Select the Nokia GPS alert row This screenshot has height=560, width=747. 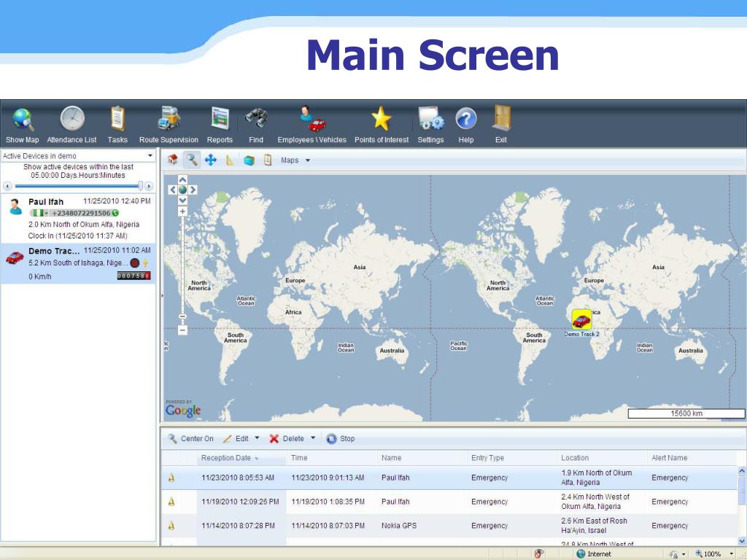(x=449, y=526)
